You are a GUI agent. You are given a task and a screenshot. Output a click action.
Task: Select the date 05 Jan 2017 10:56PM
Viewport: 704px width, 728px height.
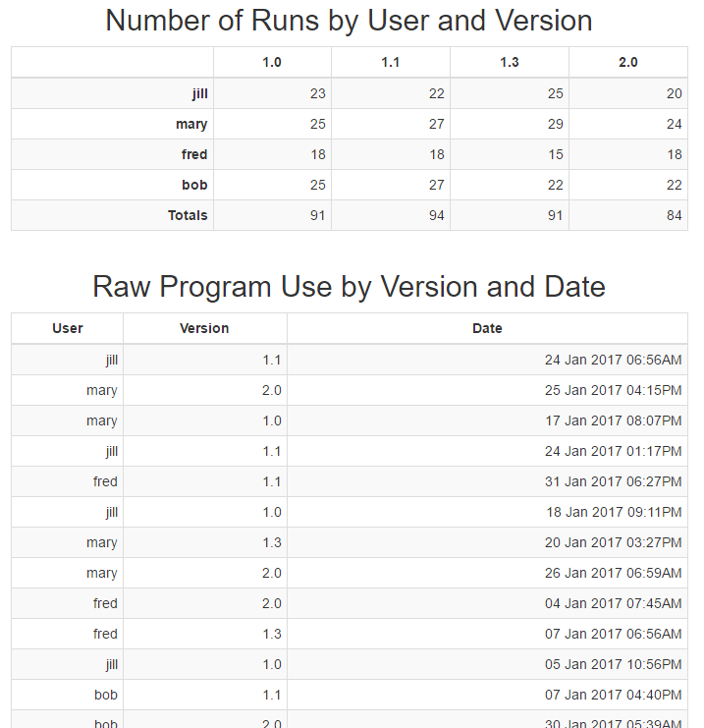pos(613,664)
